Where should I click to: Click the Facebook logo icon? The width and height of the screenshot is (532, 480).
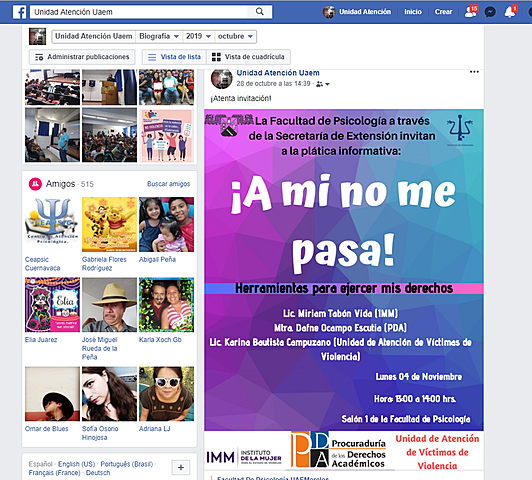19,12
